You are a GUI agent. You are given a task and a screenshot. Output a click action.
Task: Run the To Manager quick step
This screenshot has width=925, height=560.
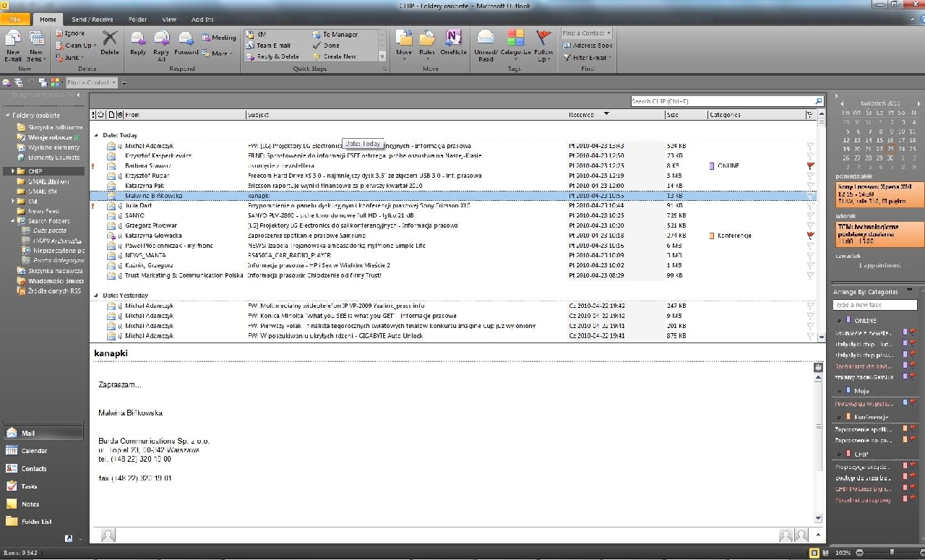click(x=335, y=34)
